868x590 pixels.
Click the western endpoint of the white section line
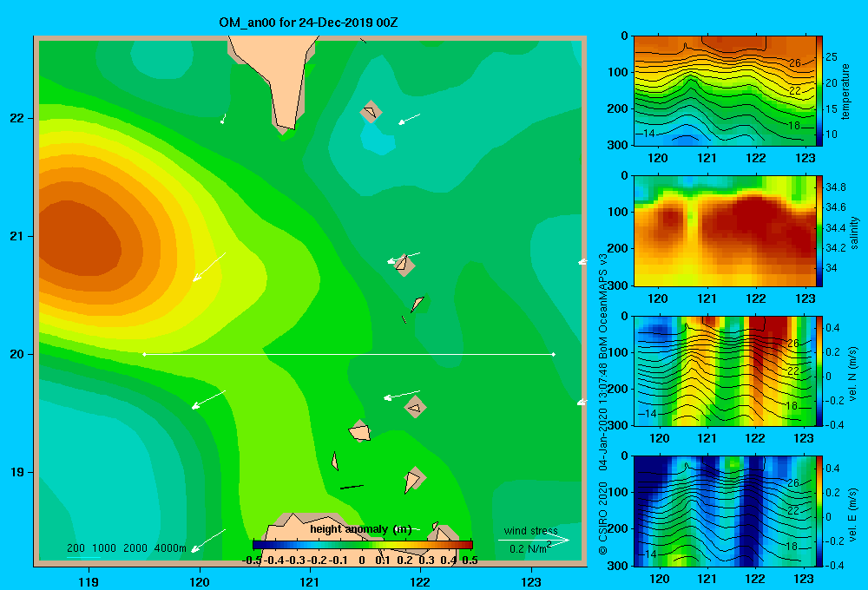(144, 354)
